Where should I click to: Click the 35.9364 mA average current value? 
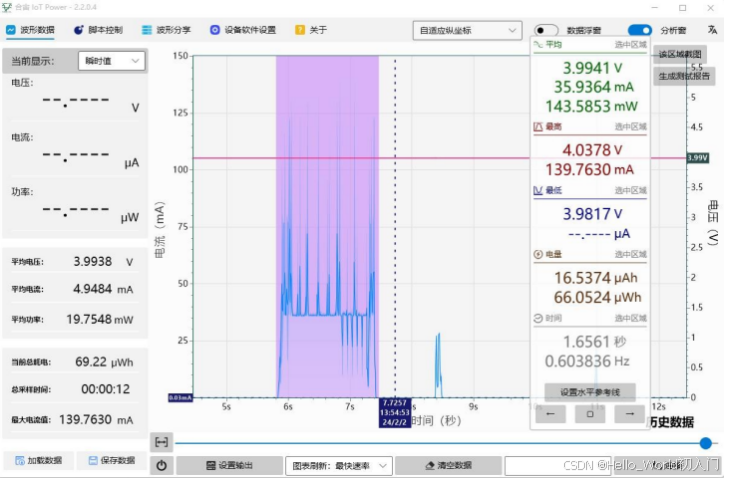(593, 87)
